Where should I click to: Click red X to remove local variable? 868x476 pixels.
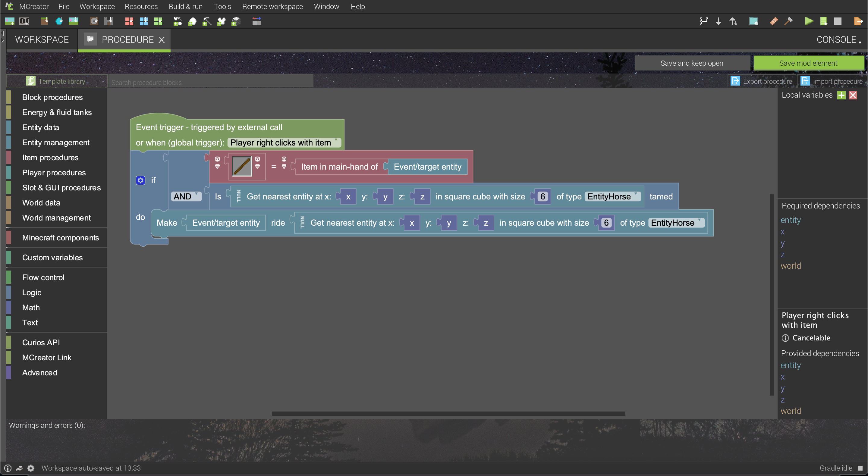[x=853, y=95]
